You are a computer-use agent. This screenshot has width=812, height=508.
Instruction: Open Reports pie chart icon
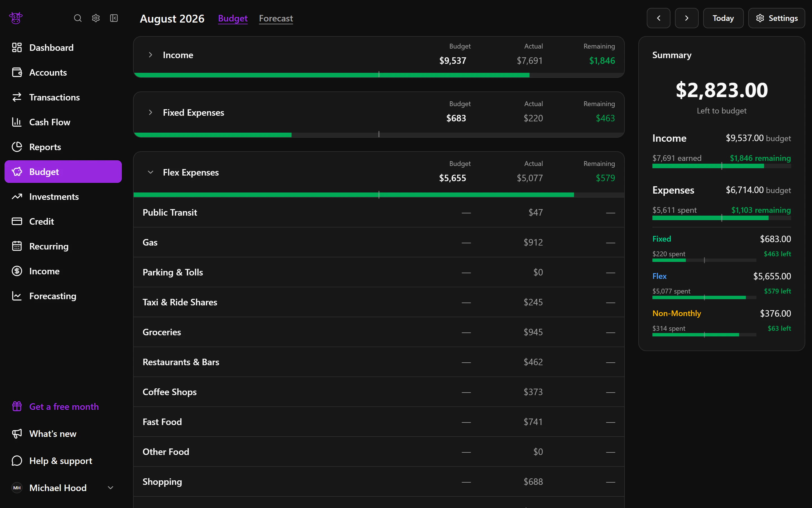pos(17,147)
